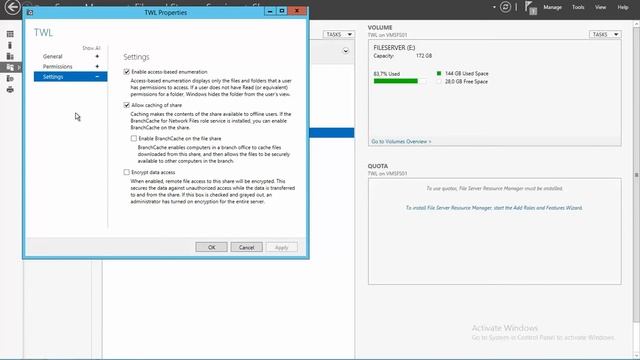This screenshot has width=640, height=360.
Task: Click the green Used Space legend swatch
Action: 439,73
